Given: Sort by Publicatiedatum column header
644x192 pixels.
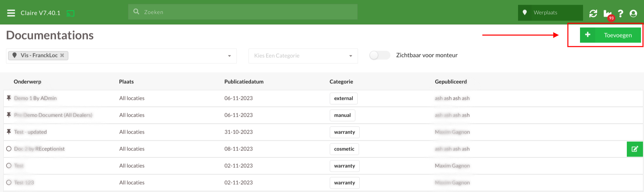Looking at the screenshot, I should pyautogui.click(x=244, y=82).
